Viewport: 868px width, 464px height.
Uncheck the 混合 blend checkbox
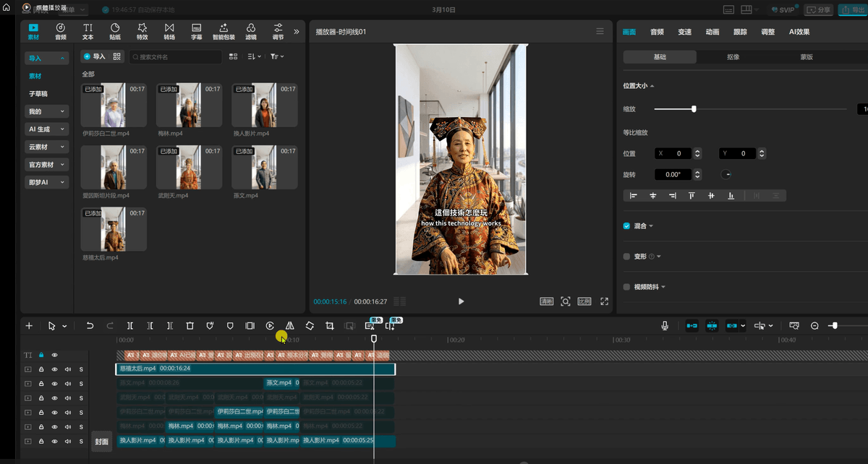[x=626, y=226]
